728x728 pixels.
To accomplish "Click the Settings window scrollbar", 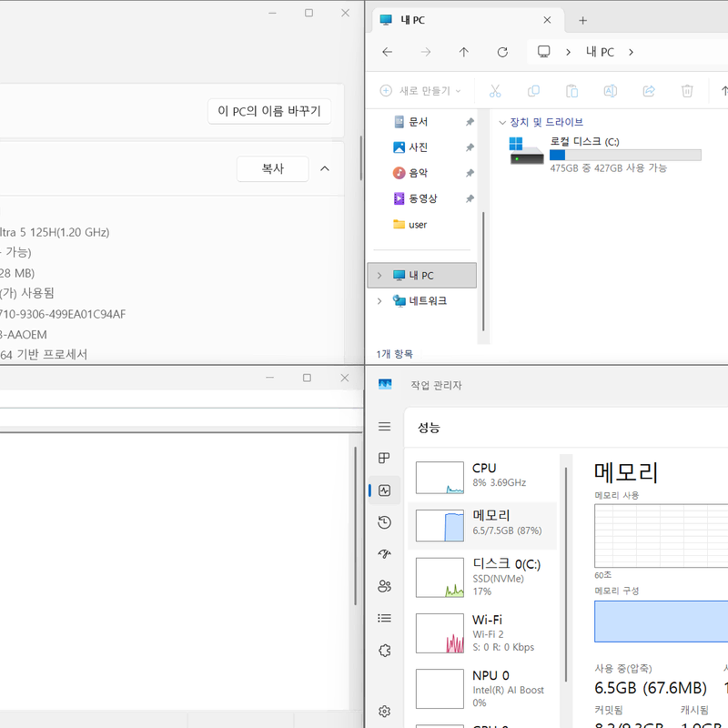I will point(360,157).
